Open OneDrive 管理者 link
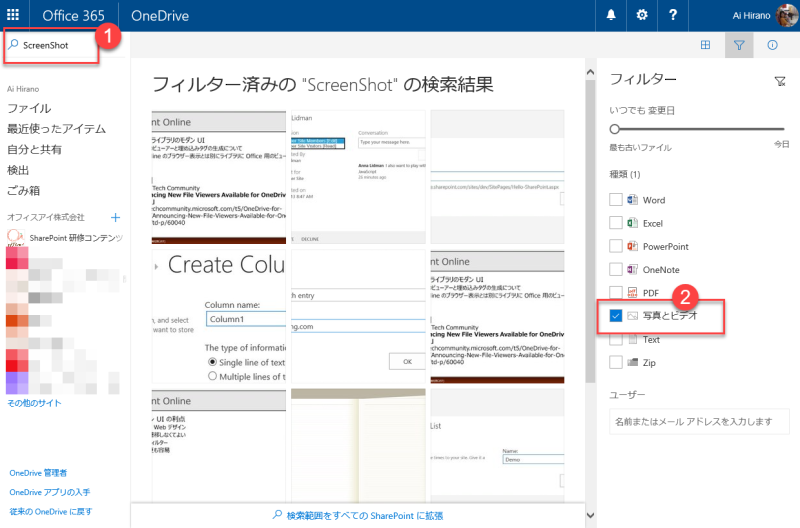800x528 pixels. point(38,473)
